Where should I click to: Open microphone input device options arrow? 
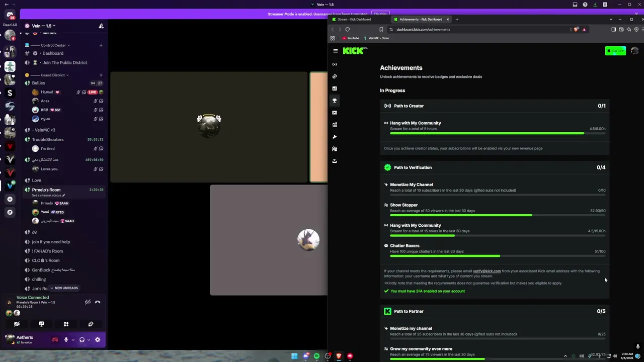pos(73,340)
